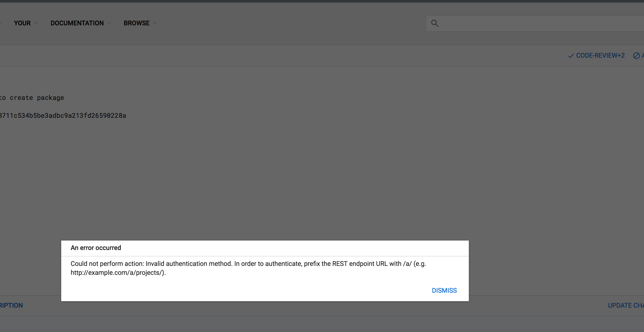Click the UPDATE CHA... link at bottom right
Screen dimensions: 644x332
point(626,305)
